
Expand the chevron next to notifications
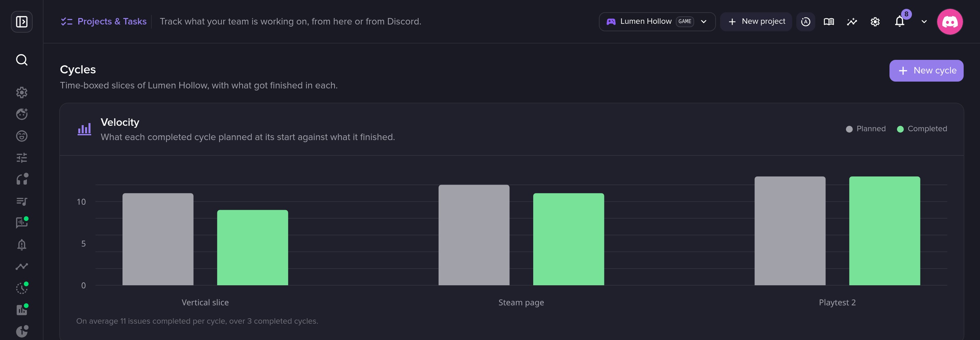924,22
